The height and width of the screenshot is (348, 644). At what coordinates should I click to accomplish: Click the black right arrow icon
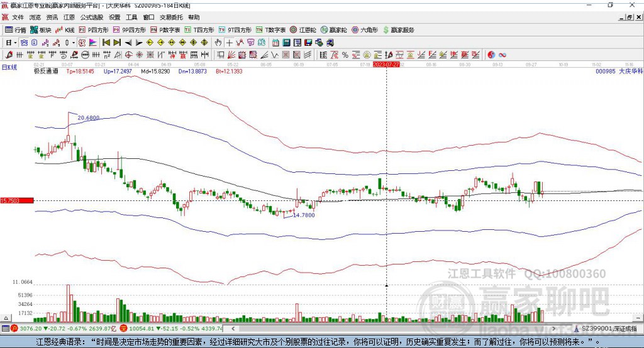(139, 43)
